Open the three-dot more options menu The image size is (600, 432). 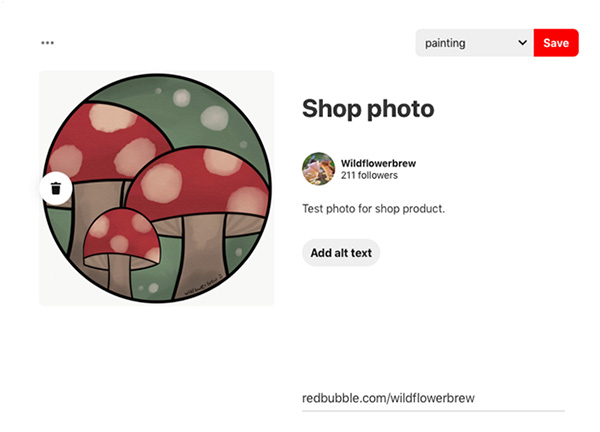(48, 43)
